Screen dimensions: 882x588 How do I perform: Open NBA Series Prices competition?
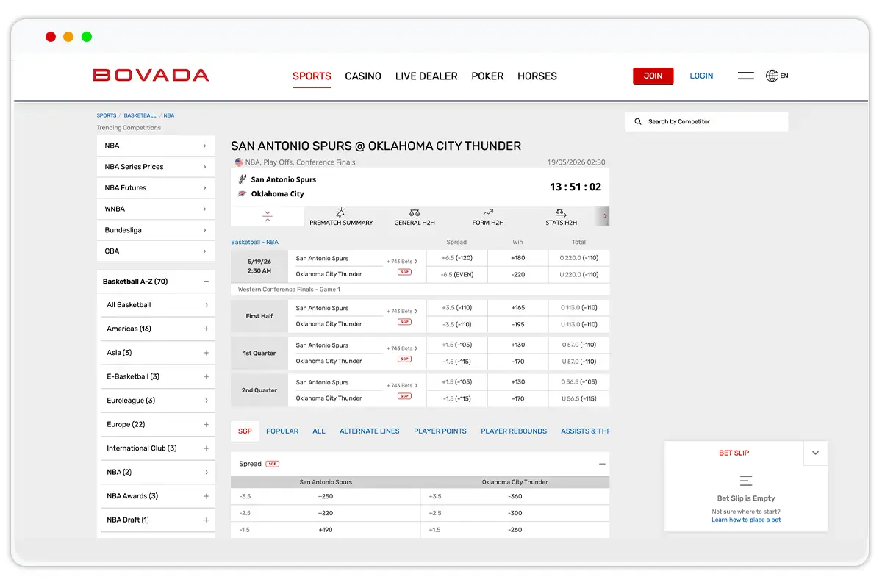pyautogui.click(x=156, y=167)
